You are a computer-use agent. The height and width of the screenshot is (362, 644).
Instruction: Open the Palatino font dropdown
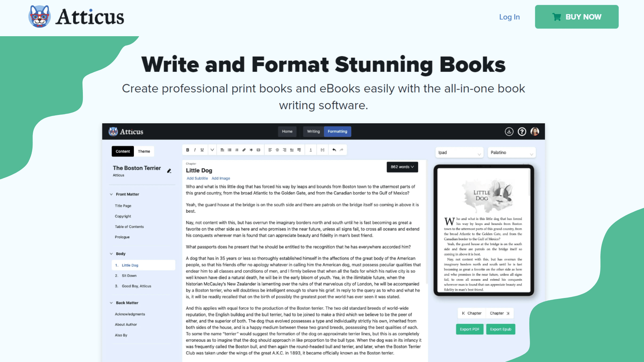[512, 153]
